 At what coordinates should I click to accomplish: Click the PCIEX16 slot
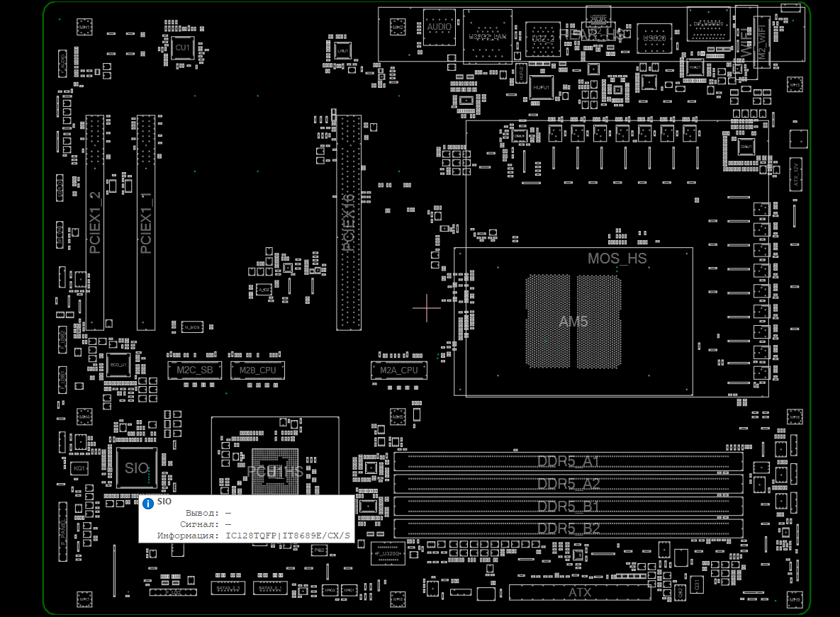349,223
